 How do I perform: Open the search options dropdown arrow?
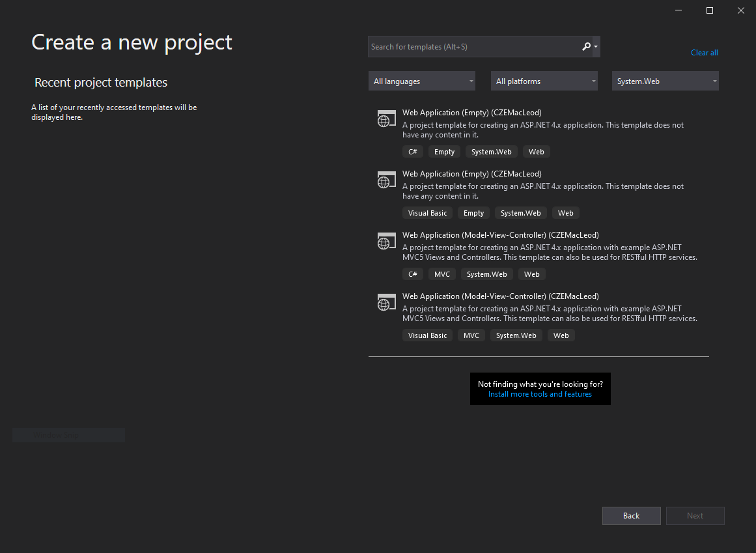pyautogui.click(x=596, y=47)
